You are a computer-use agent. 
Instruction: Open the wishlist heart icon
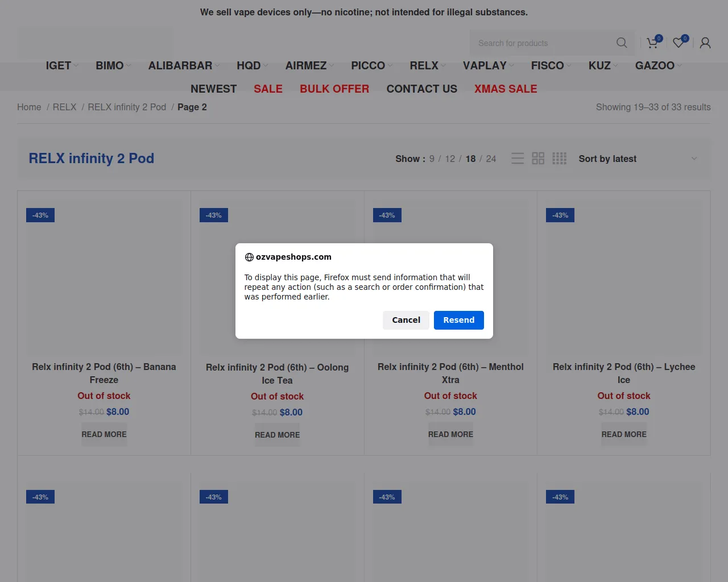pos(679,43)
